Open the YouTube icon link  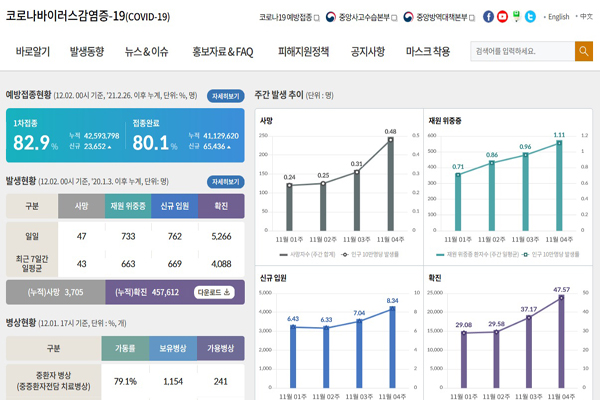coord(502,16)
